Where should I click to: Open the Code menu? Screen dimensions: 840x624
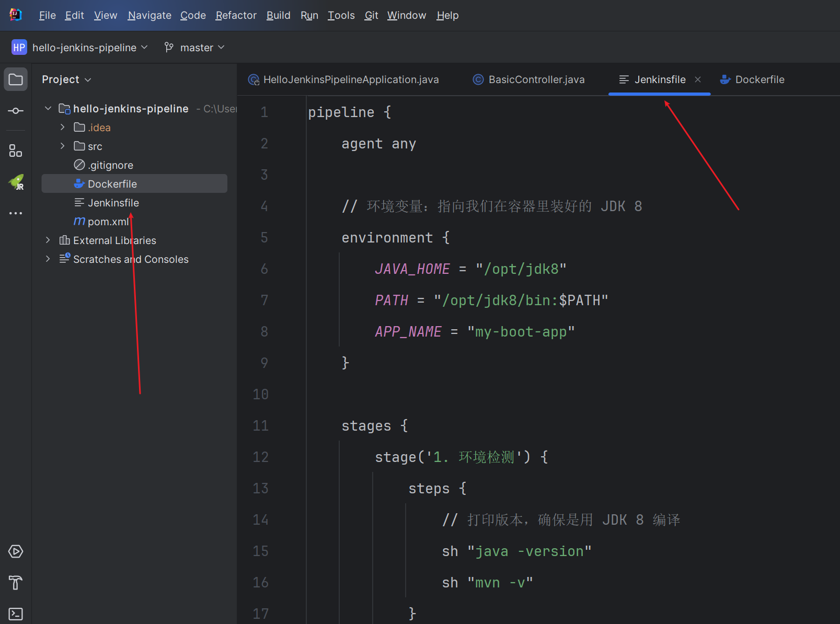(193, 16)
